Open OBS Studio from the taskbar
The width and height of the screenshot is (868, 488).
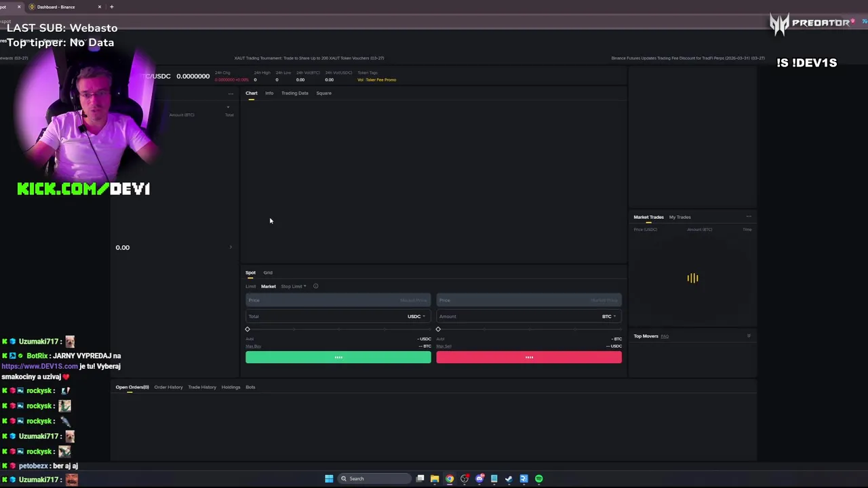[465, 479]
